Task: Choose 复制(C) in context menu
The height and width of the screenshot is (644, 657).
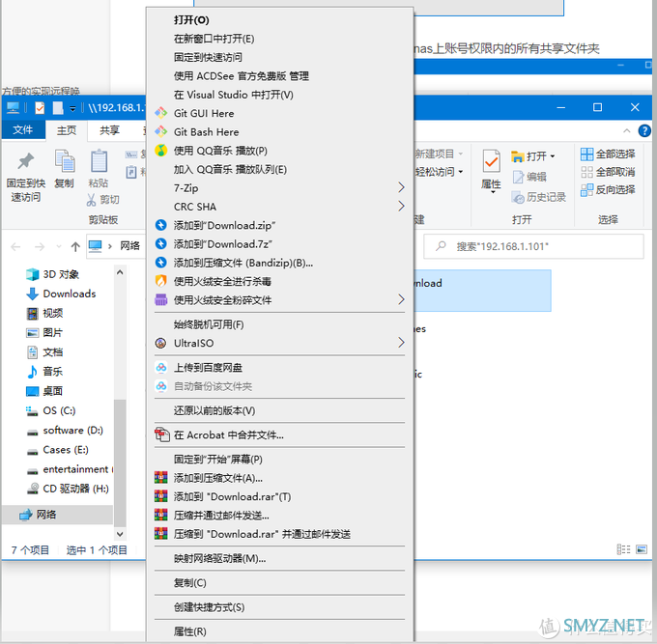Action: pos(189,583)
